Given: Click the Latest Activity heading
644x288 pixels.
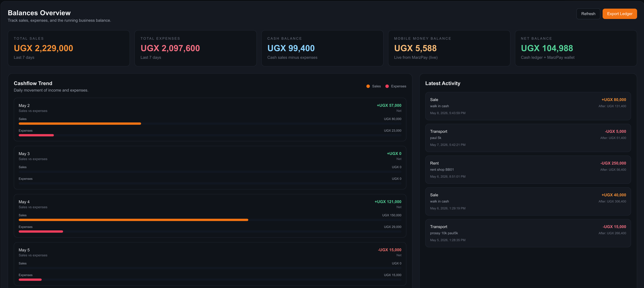Looking at the screenshot, I should coord(443,83).
